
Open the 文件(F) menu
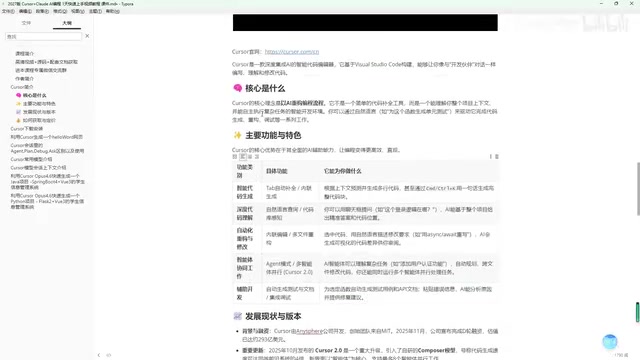point(8,11)
